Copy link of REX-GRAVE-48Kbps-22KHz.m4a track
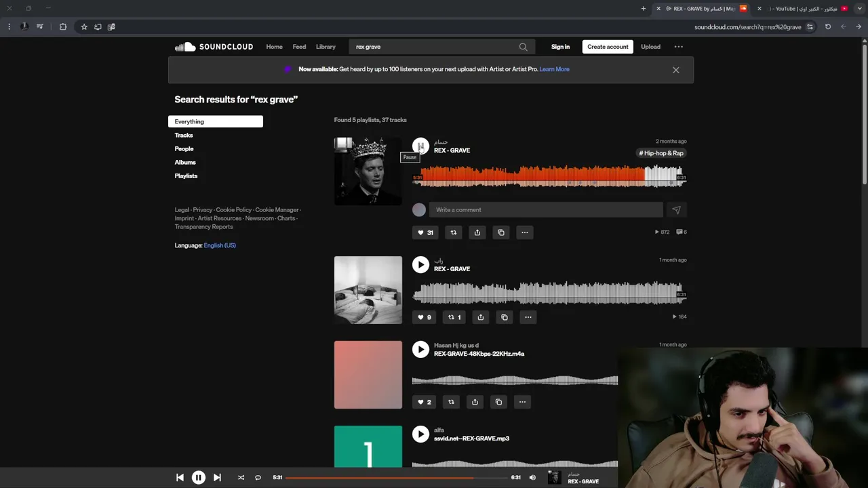868x488 pixels. click(x=498, y=402)
